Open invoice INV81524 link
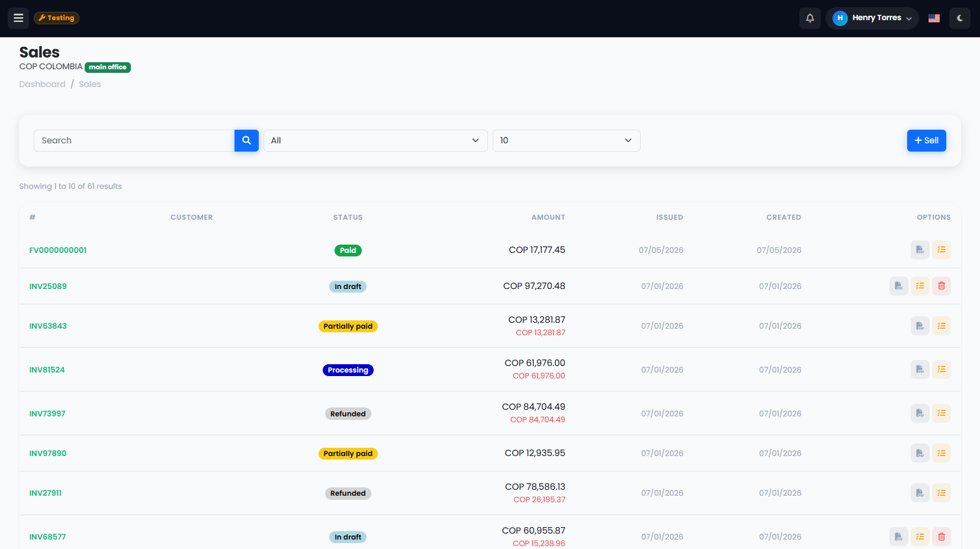980x549 pixels. pos(47,370)
